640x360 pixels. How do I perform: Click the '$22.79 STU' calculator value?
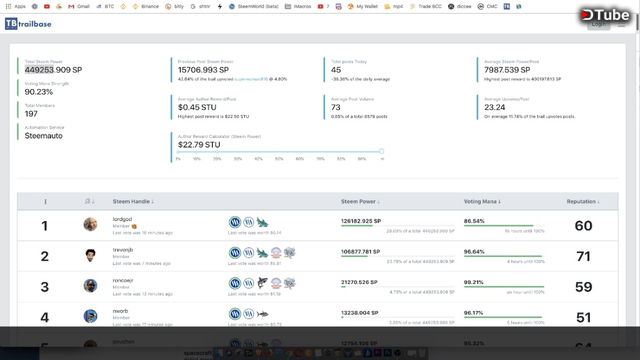point(199,145)
